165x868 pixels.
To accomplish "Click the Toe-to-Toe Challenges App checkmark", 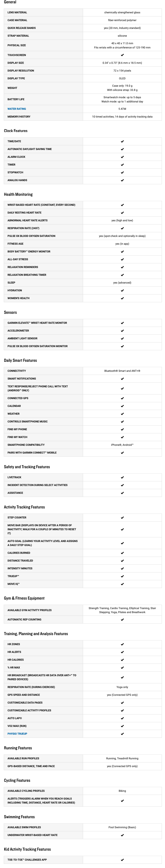I will pos(122,860).
